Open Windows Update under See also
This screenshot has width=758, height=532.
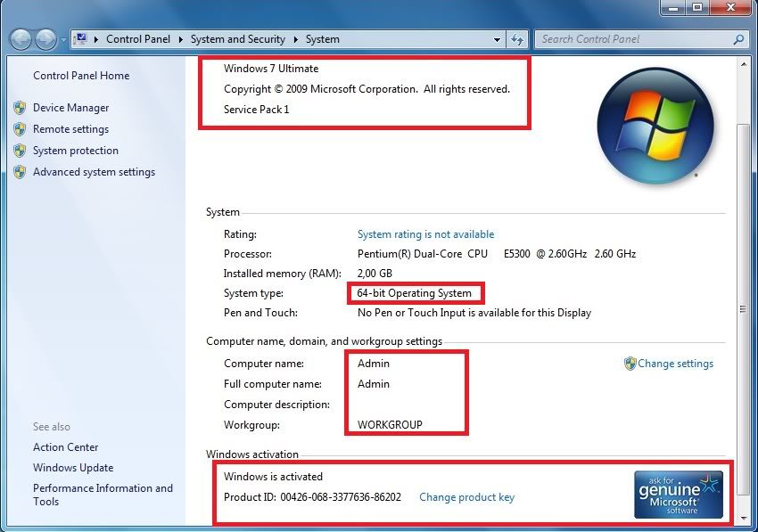(73, 468)
